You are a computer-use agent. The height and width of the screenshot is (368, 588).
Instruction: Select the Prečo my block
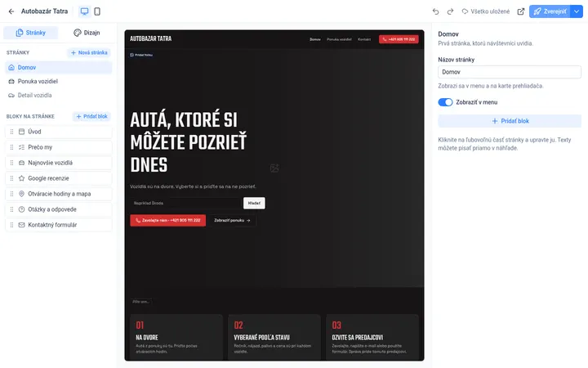coord(59,147)
